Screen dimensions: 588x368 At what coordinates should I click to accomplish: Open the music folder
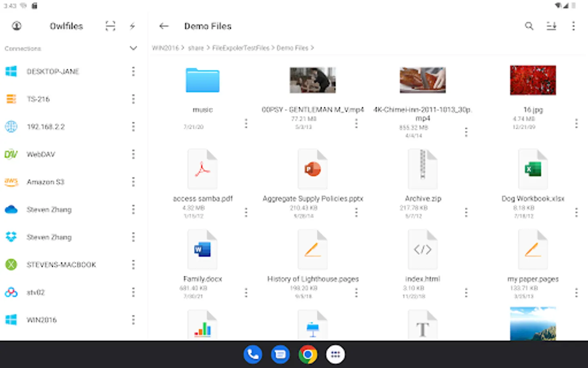(x=203, y=80)
